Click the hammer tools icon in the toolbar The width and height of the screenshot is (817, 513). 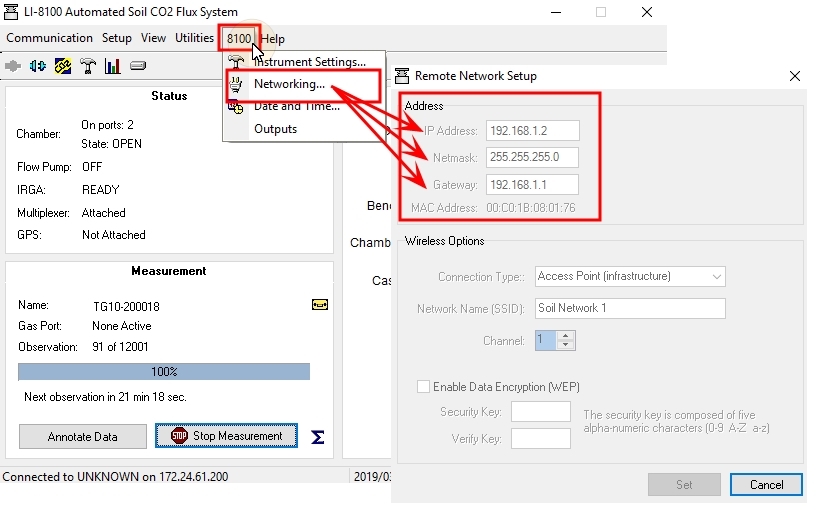(x=88, y=66)
